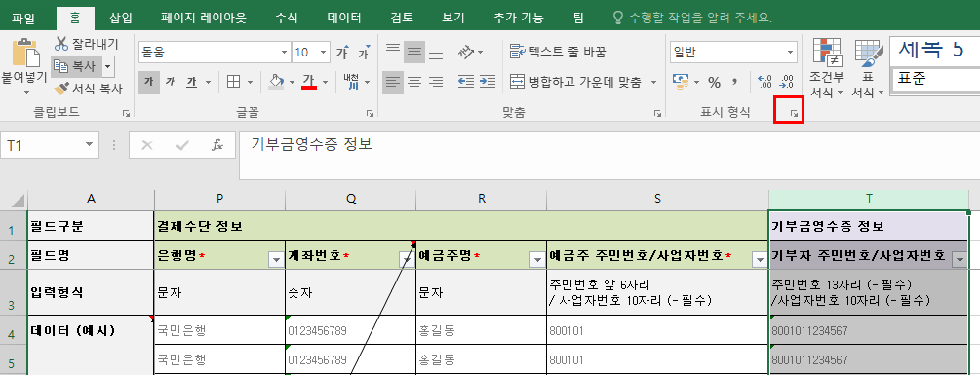The width and height of the screenshot is (980, 375).
Task: Select Format Painter (서식 복사)
Action: 89,89
